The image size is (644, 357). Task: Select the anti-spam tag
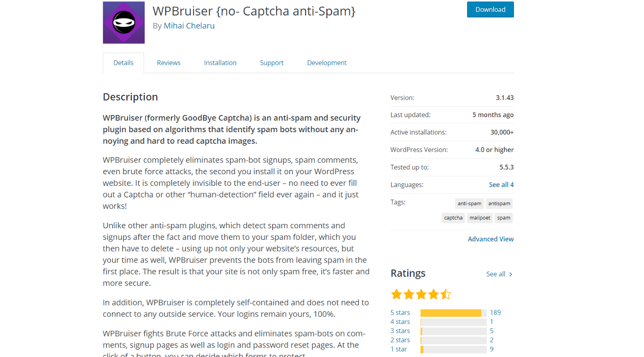click(x=469, y=203)
